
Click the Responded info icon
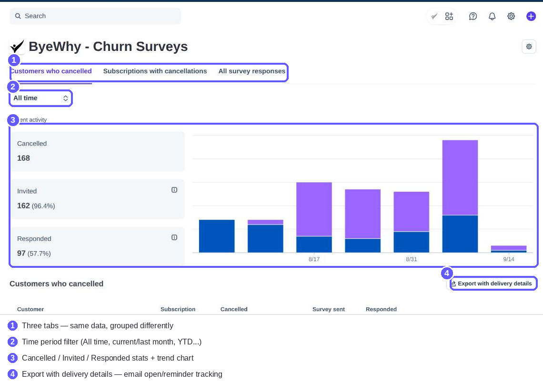[x=174, y=237]
